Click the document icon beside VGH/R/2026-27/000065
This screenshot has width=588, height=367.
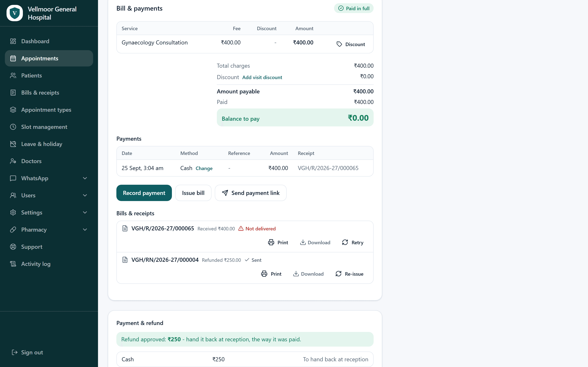125,228
